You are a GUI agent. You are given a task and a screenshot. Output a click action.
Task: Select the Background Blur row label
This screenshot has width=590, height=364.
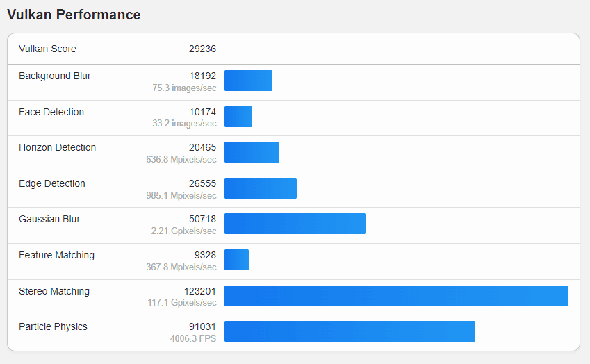pos(55,76)
